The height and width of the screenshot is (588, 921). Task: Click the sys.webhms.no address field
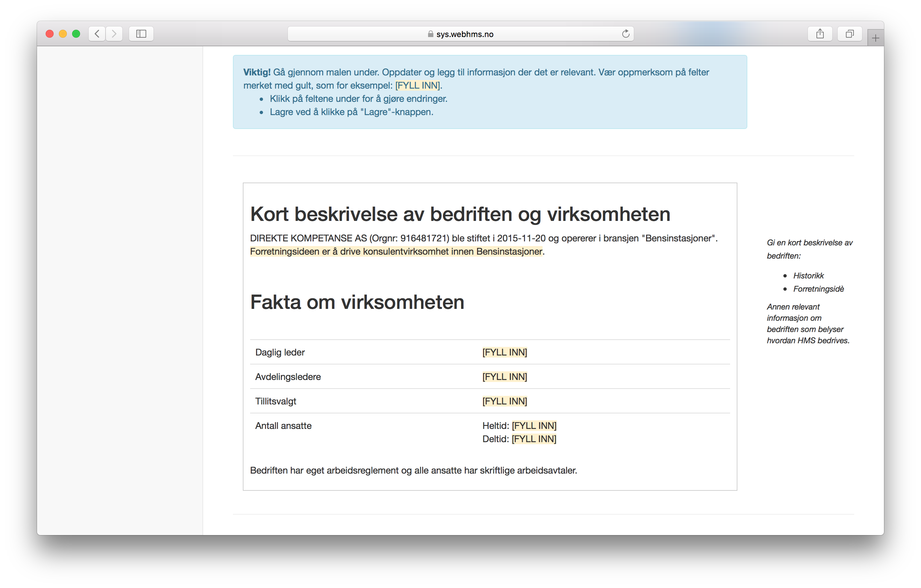(464, 34)
